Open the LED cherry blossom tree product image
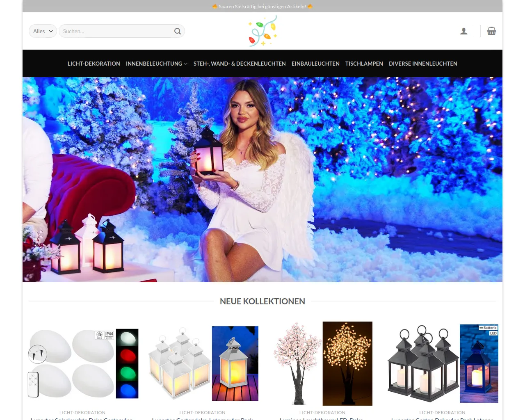 tap(322, 363)
